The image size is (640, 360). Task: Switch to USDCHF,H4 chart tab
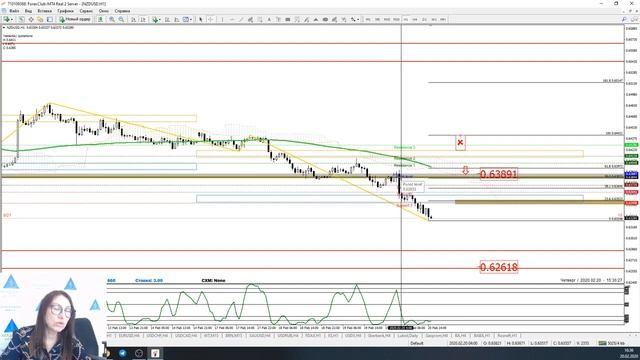coord(157,336)
